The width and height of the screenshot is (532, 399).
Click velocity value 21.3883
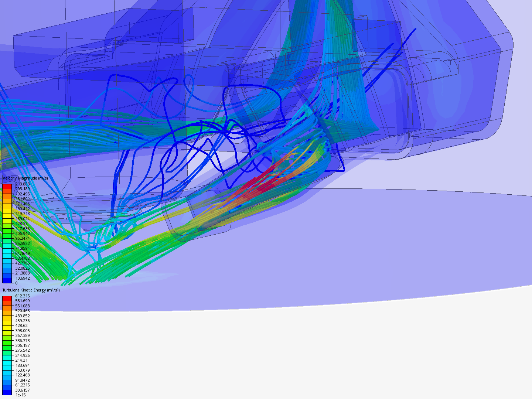coord(23,273)
